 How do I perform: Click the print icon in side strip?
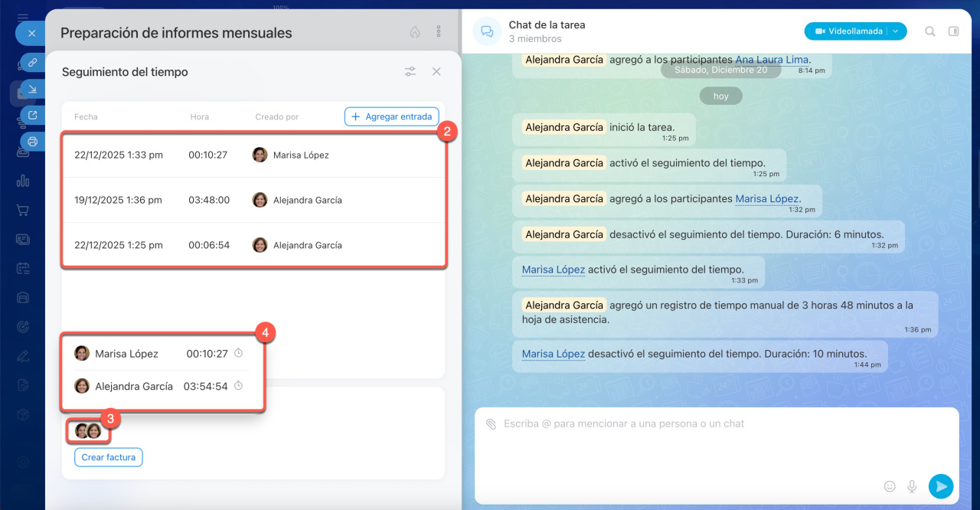click(32, 142)
